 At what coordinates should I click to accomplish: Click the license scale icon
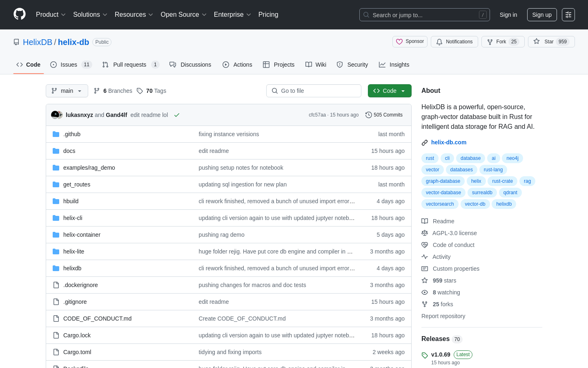pyautogui.click(x=425, y=233)
